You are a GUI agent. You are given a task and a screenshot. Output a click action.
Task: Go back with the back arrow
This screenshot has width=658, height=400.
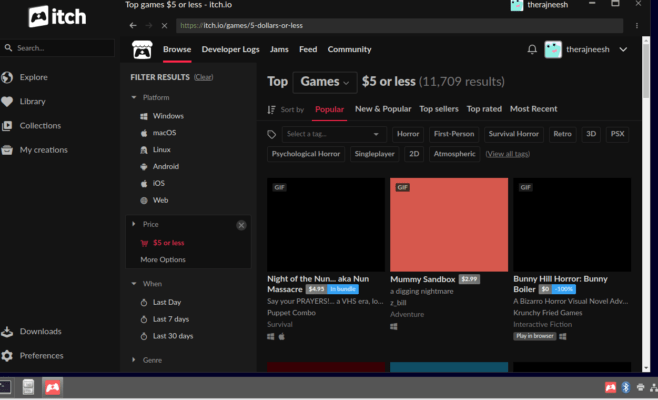133,26
